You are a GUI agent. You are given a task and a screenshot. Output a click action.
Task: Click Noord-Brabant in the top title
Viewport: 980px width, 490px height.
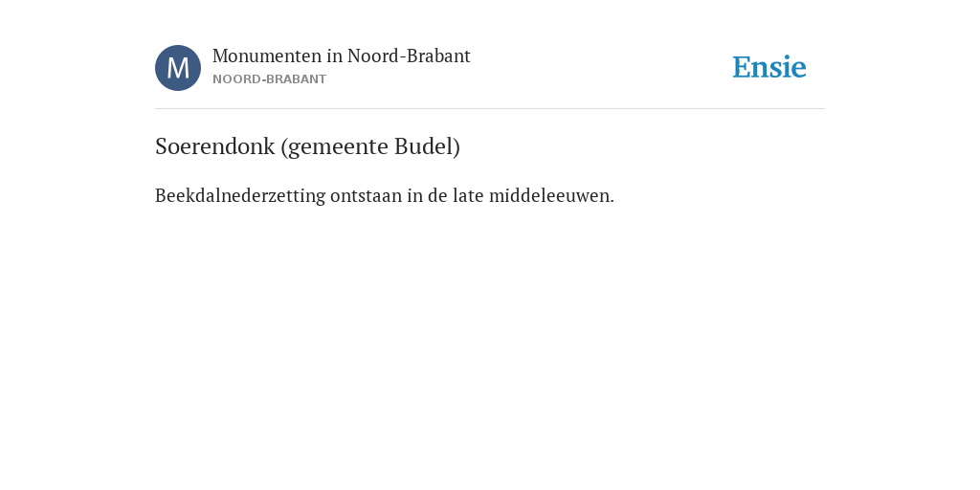pos(409,56)
